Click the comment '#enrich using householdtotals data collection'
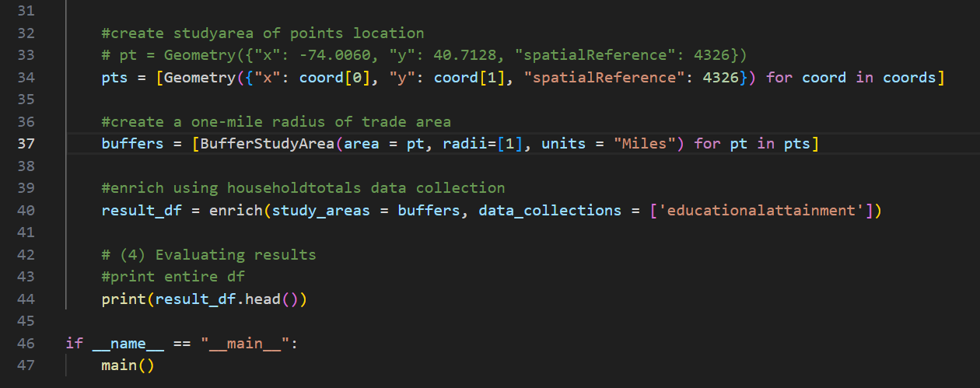This screenshot has width=980, height=388. (x=303, y=188)
